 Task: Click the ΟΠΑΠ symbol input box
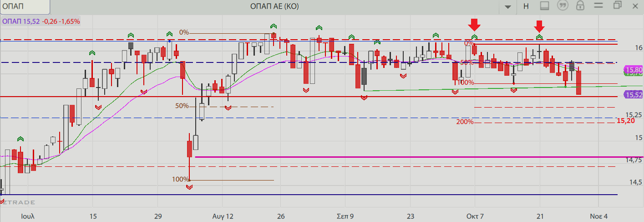25,6
